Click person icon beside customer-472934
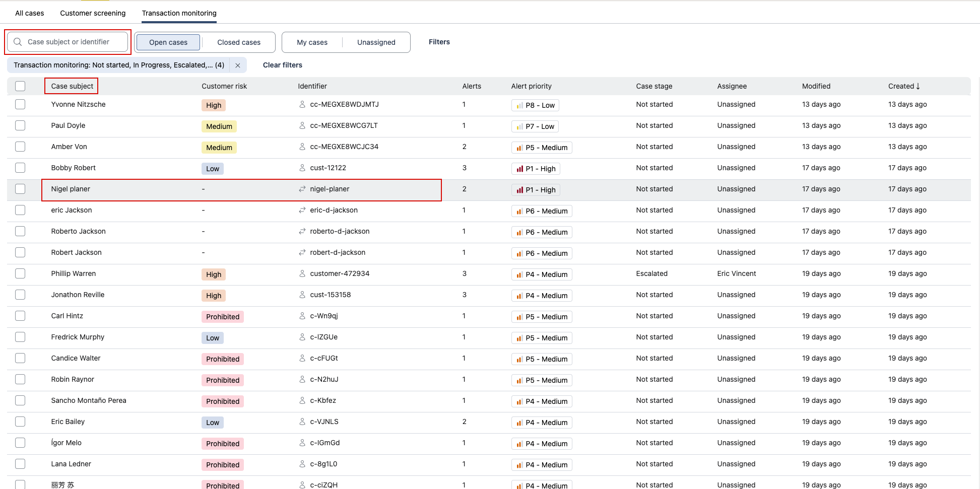The width and height of the screenshot is (980, 489). coord(302,274)
